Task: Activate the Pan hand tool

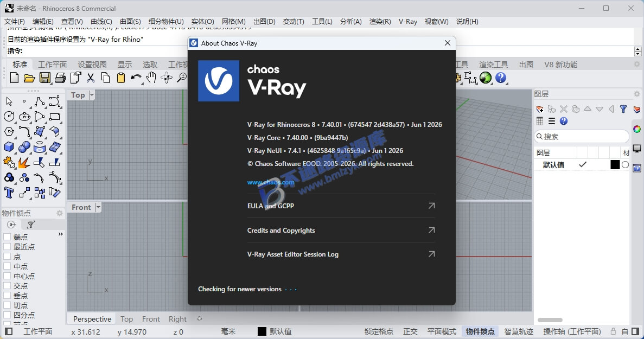Action: pos(151,78)
